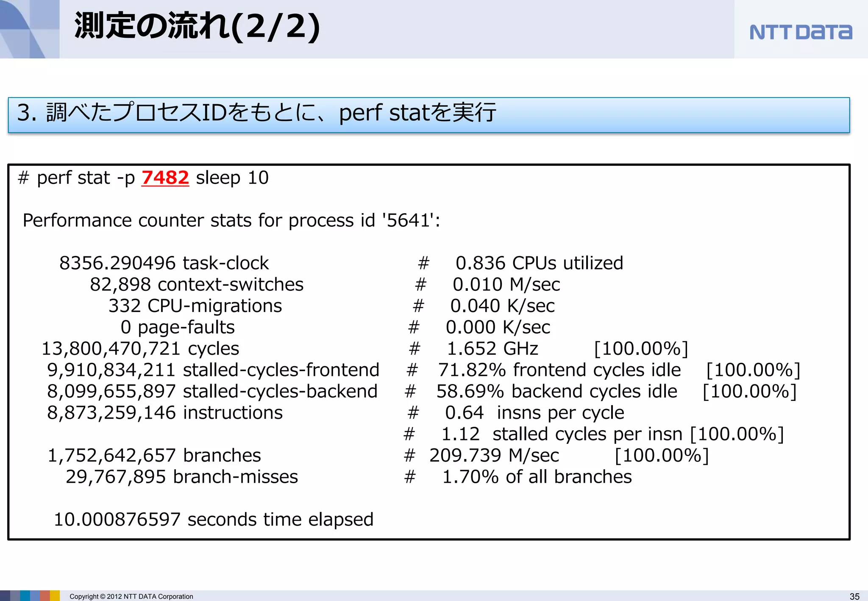Image resolution: width=868 pixels, height=601 pixels.
Task: Click 'Performance counter stats for process id' line
Action: coord(231,220)
